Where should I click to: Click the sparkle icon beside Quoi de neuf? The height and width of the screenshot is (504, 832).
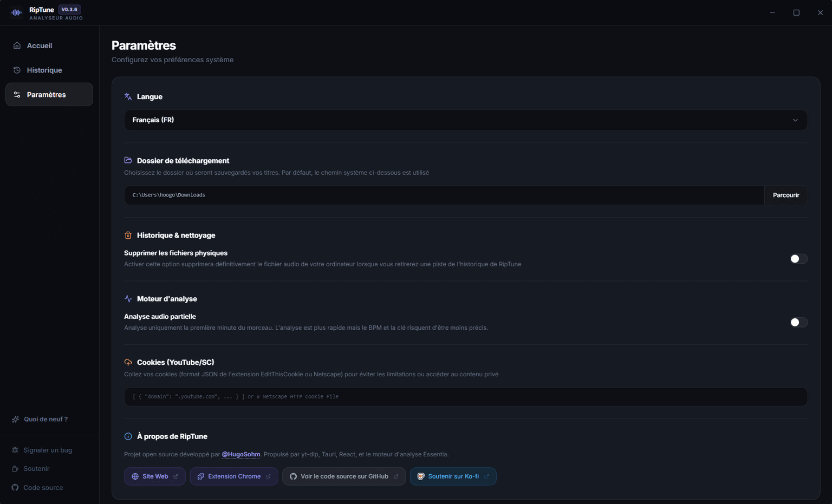(x=16, y=419)
